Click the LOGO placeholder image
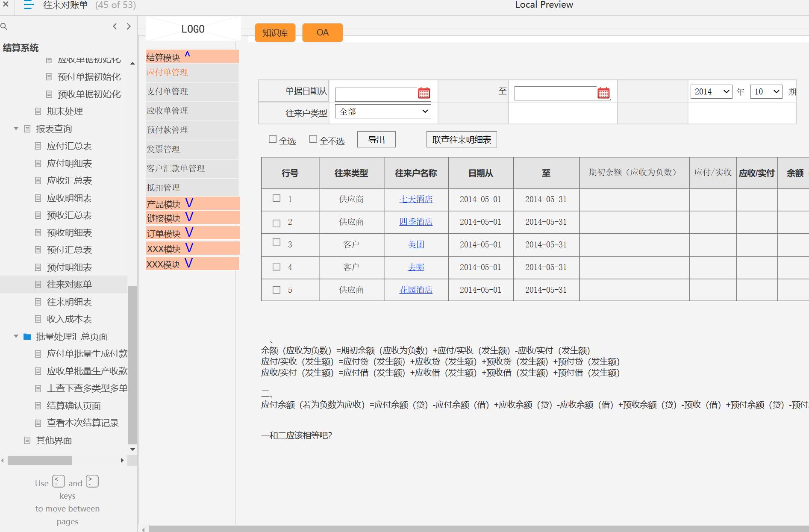 pos(193,29)
